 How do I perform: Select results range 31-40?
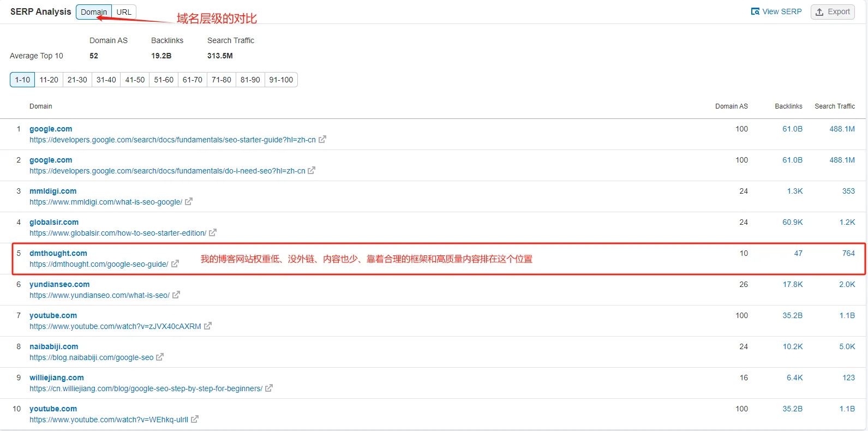pyautogui.click(x=106, y=80)
